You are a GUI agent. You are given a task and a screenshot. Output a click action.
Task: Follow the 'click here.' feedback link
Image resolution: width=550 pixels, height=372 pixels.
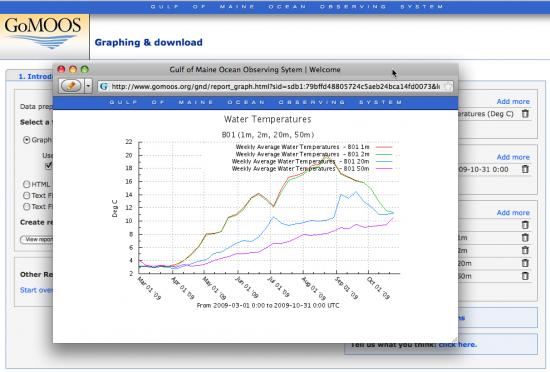coord(458,345)
